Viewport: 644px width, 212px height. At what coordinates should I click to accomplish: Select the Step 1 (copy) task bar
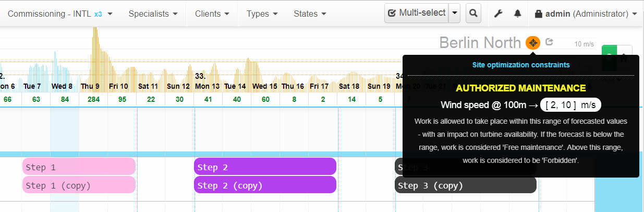click(x=79, y=185)
